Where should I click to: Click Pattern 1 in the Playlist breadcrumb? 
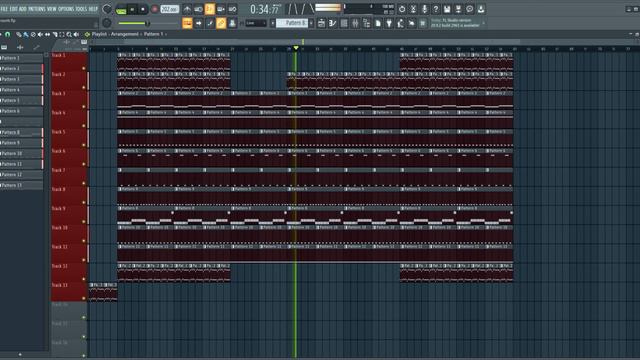[153, 34]
